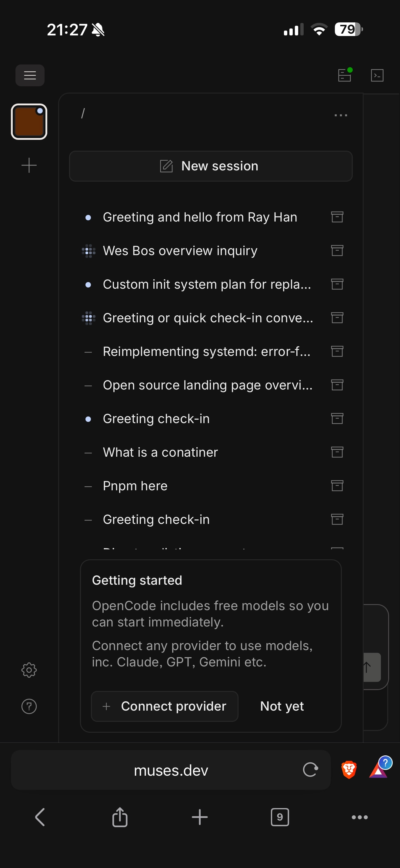Click the Connect provider button
Screen dimensions: 400x868
point(164,706)
